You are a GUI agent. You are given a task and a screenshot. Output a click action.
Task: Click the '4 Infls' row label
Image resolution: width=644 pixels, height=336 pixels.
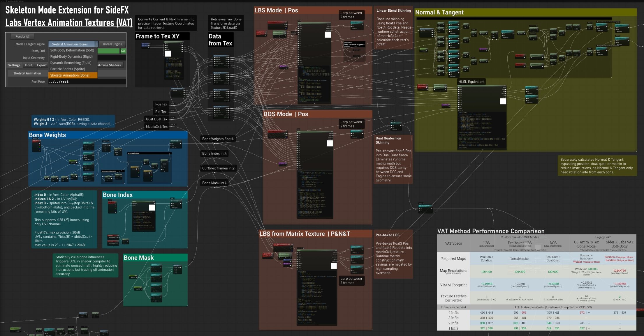click(x=453, y=312)
